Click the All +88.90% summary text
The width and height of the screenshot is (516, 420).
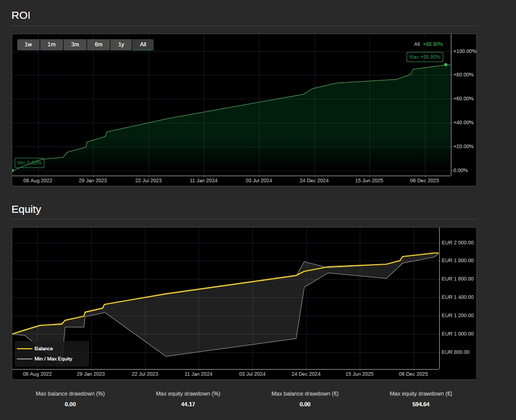[x=428, y=44]
